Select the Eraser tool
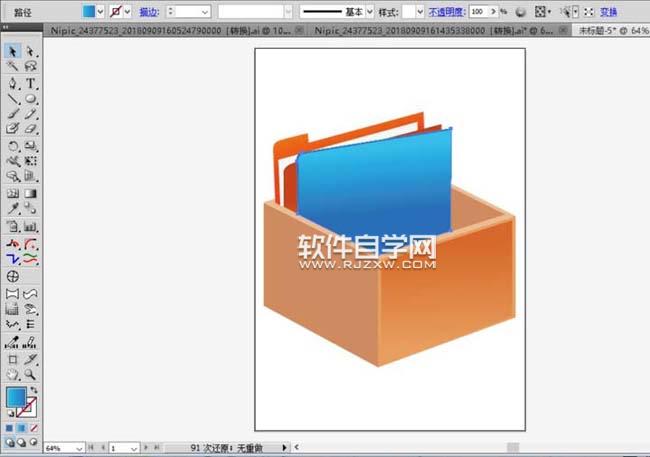The image size is (650, 457). [x=30, y=129]
